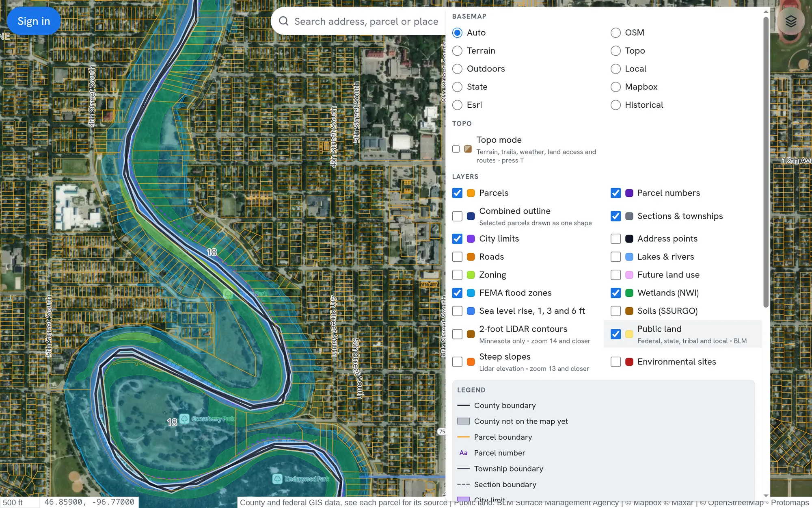
Task: Enable the Sea level rise layer
Action: click(457, 311)
